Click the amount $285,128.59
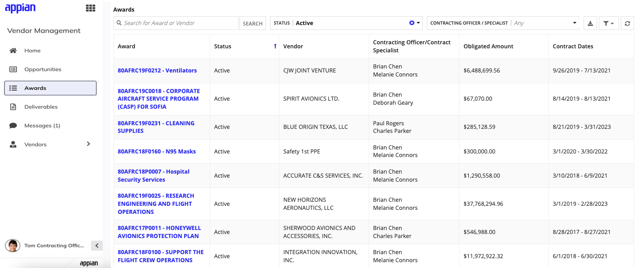 point(480,127)
